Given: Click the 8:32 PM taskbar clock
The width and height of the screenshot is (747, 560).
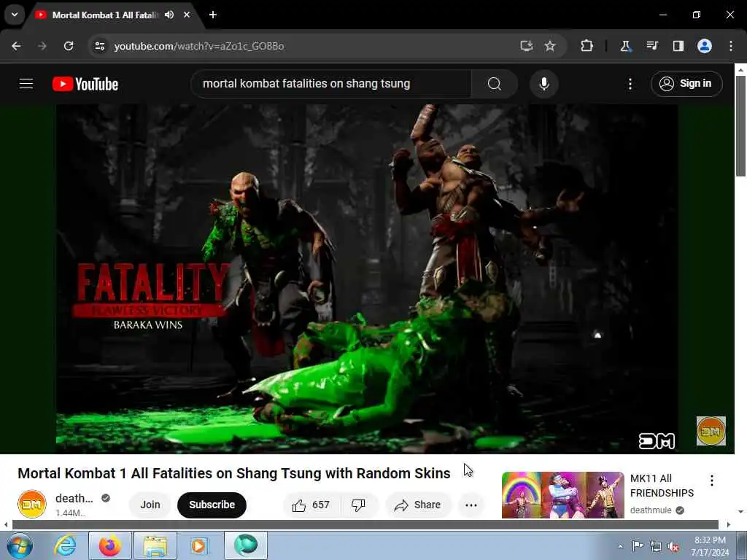Looking at the screenshot, I should click(x=710, y=546).
